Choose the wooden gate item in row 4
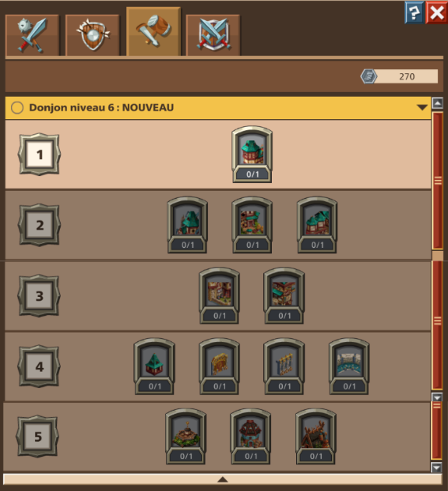448x491 pixels. [220, 366]
